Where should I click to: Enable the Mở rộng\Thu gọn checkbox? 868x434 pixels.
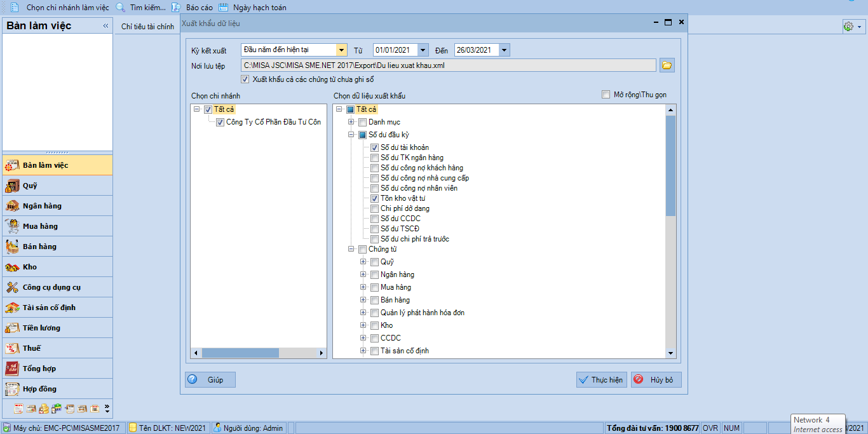[606, 95]
